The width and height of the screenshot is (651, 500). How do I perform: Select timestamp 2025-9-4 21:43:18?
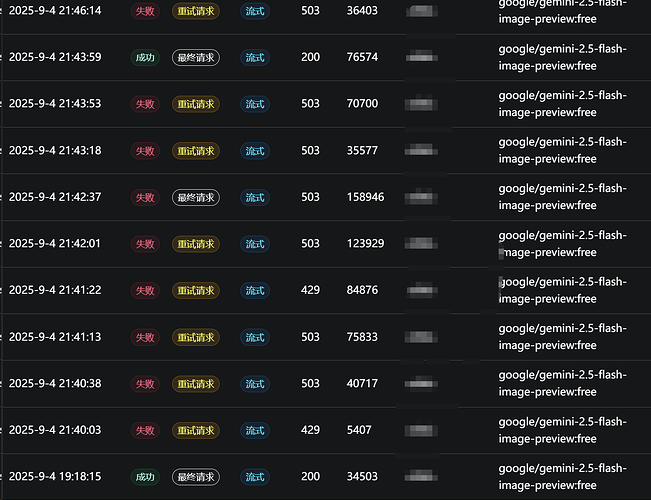pyautogui.click(x=55, y=150)
